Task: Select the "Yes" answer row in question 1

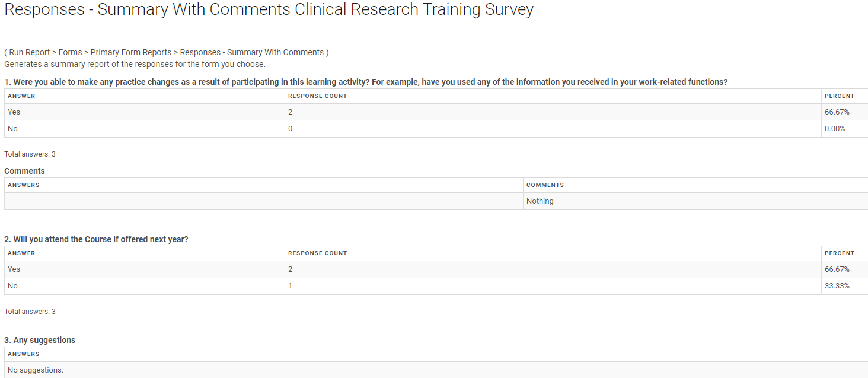Action: 14,112
